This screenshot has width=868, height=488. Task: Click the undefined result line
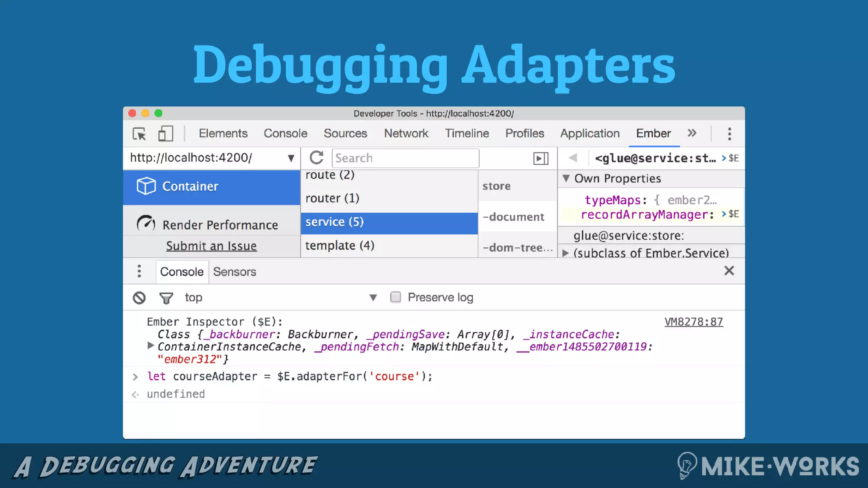coord(176,394)
